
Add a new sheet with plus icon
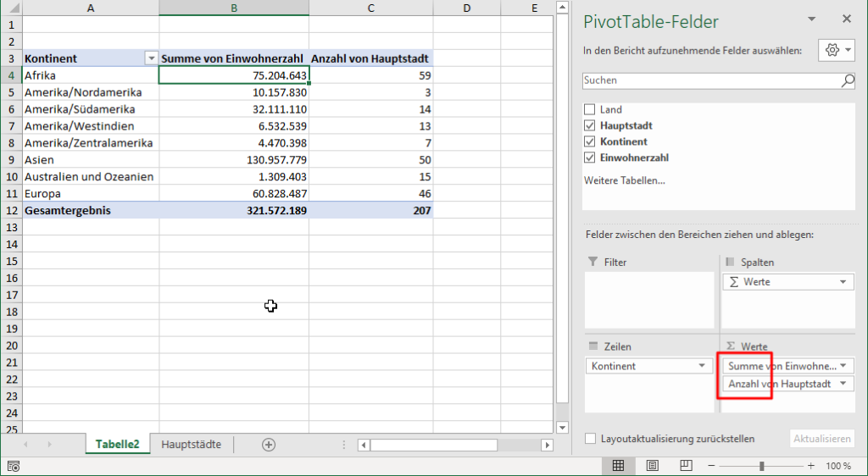pos(269,445)
